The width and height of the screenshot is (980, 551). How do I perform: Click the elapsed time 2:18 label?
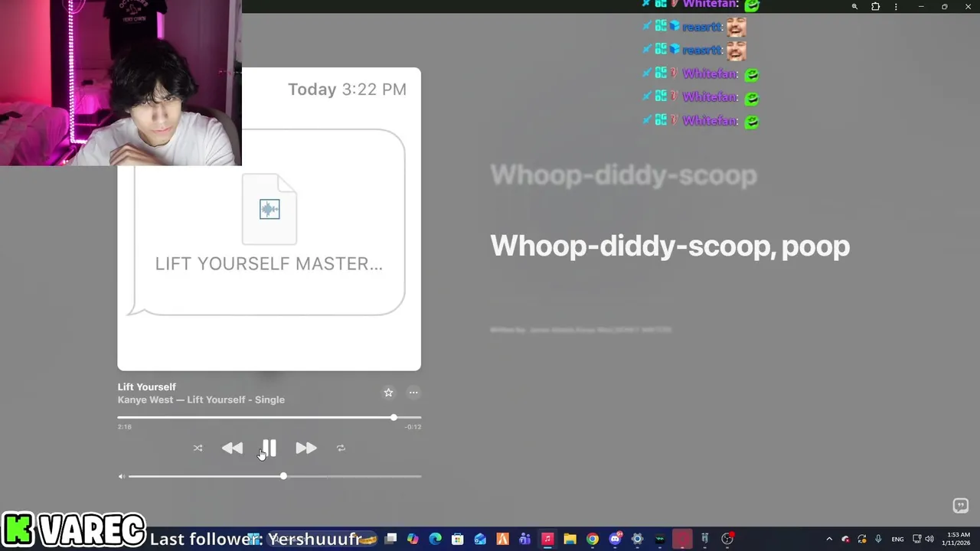pyautogui.click(x=124, y=427)
